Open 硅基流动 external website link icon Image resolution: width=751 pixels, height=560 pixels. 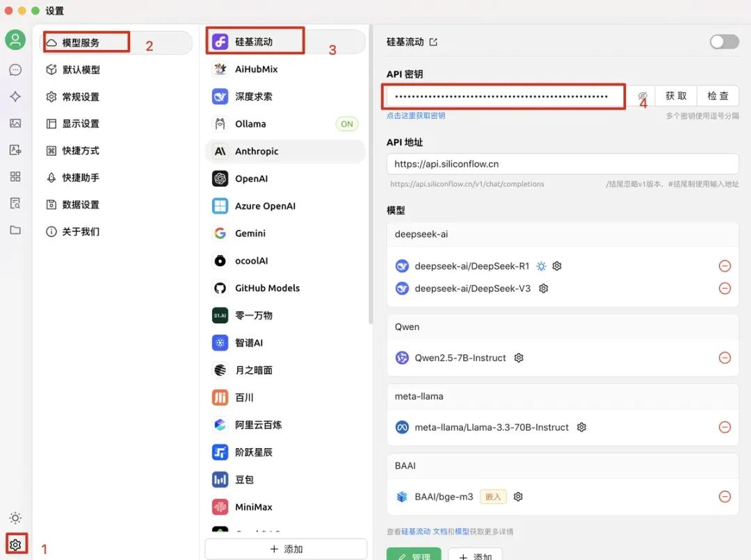pos(433,42)
